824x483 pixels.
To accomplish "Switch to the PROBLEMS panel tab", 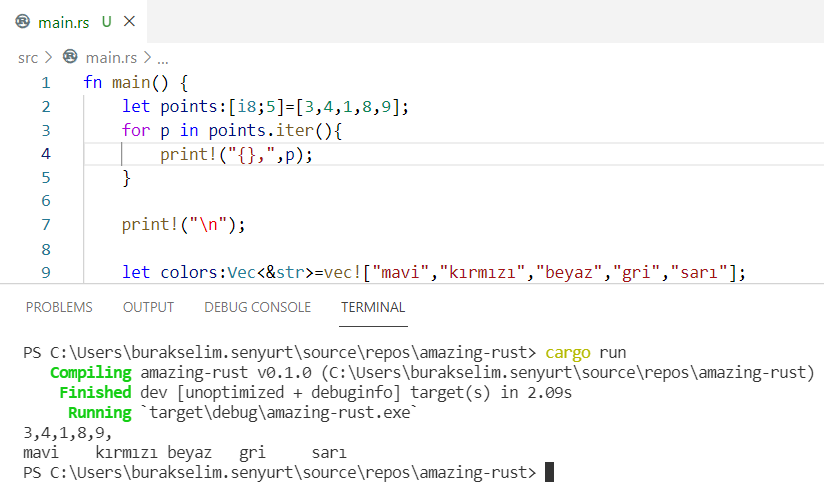I will pyautogui.click(x=59, y=307).
